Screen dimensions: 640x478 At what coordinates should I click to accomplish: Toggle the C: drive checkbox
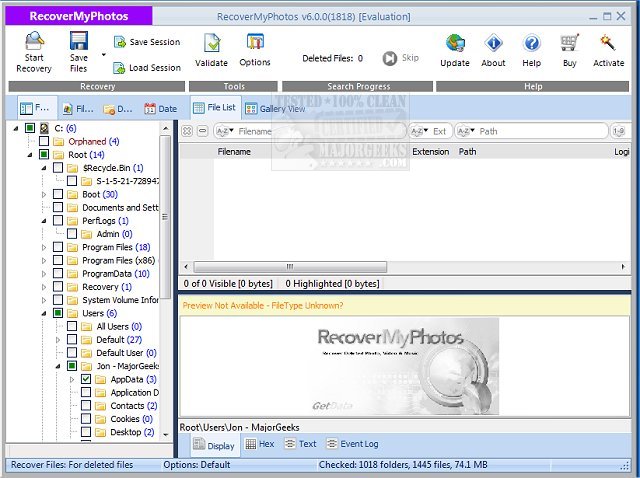30,128
